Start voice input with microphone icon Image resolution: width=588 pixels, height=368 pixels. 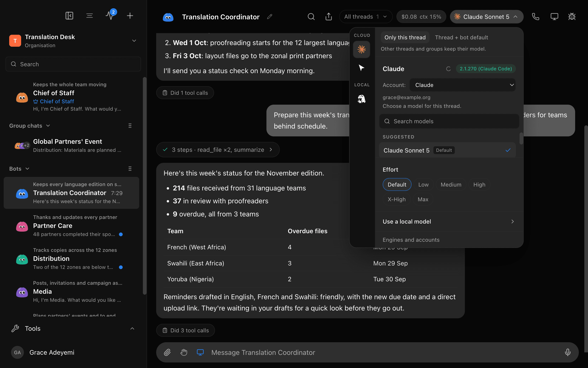(x=568, y=352)
